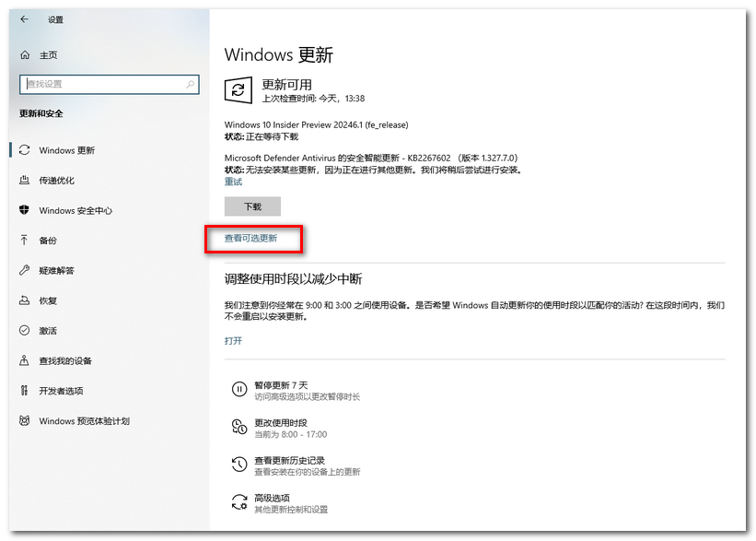Image resolution: width=756 pixels, height=541 pixels.
Task: Select 恢复 in the sidebar
Action: (x=47, y=300)
